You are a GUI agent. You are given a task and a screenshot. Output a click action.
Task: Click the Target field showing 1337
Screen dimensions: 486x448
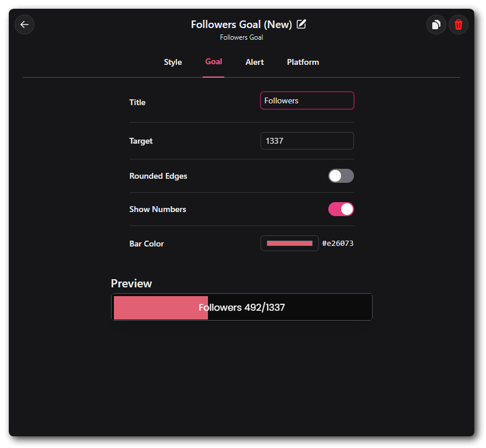307,141
